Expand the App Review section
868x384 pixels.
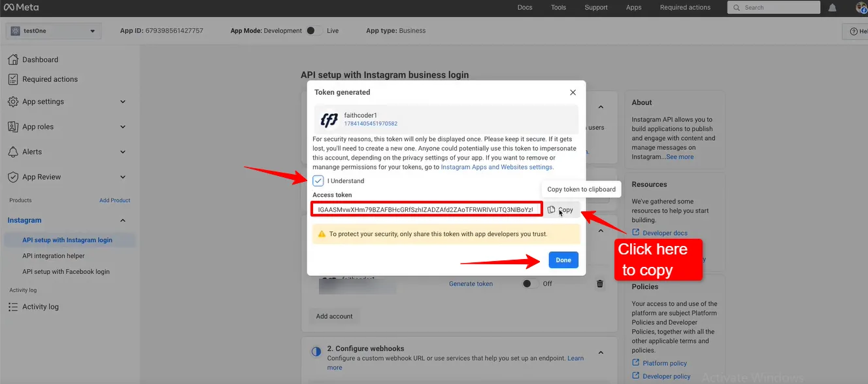123,177
